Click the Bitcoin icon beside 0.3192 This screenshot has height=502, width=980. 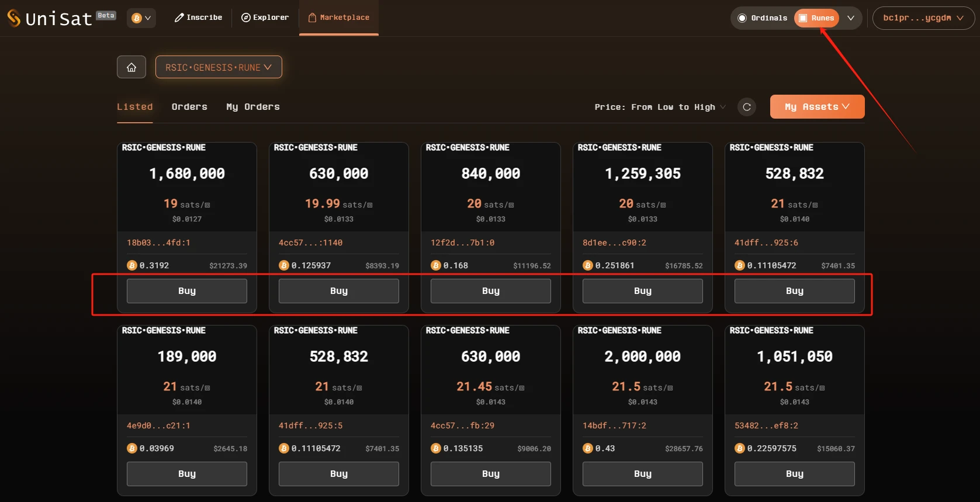click(x=132, y=265)
